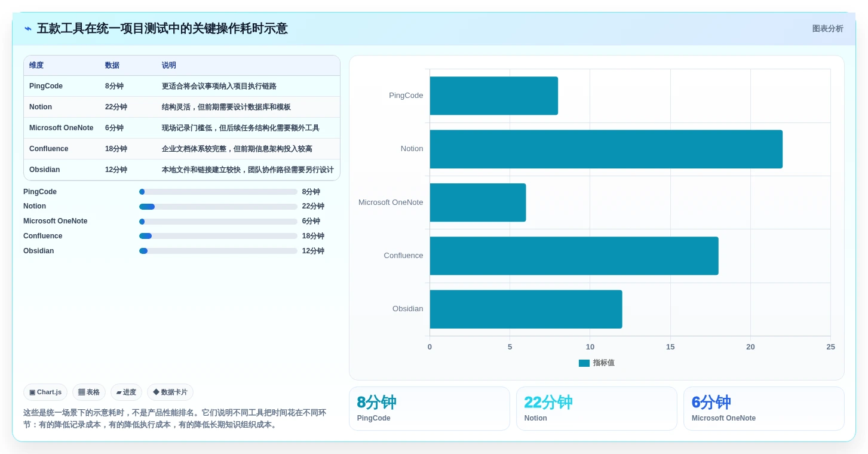This screenshot has width=868, height=454.
Task: Select the 表格 tag chip
Action: (x=89, y=392)
